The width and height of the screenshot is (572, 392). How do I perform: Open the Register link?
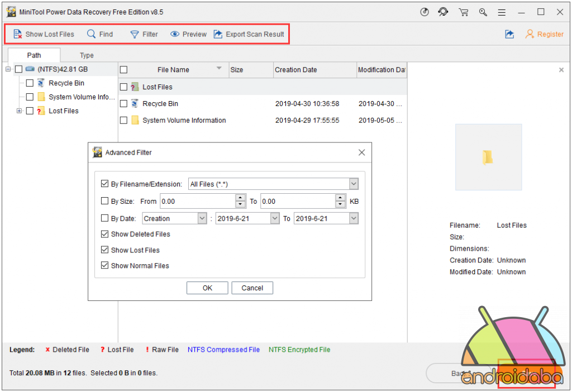544,34
